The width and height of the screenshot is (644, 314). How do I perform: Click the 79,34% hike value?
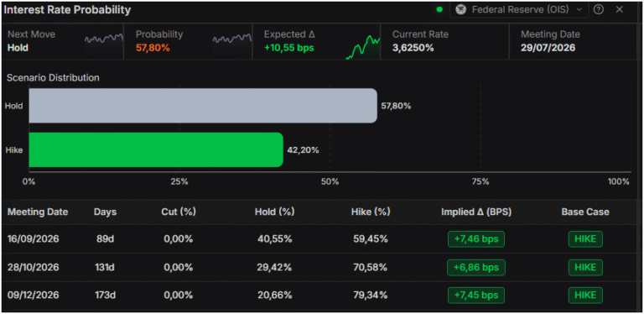tap(371, 296)
